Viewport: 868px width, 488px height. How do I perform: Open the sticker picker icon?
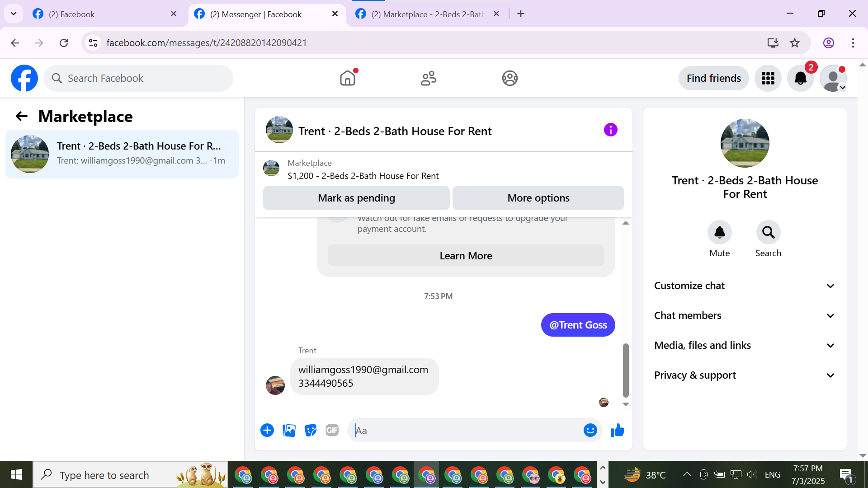tap(311, 430)
